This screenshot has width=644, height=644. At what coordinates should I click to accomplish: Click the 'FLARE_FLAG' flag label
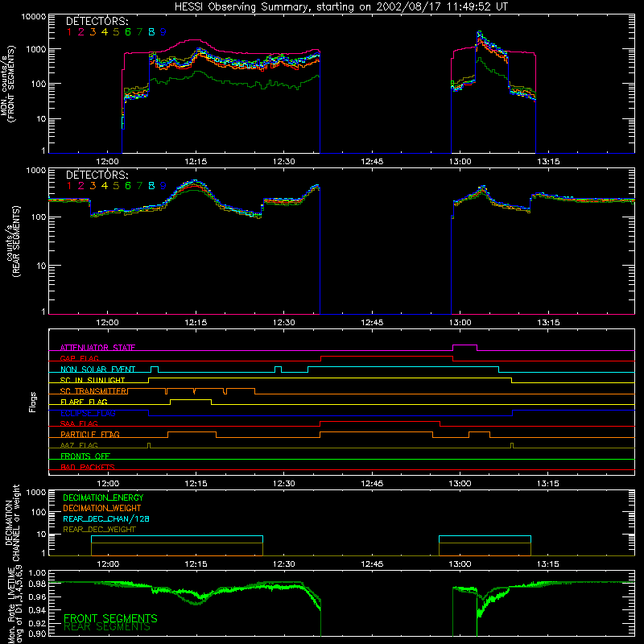click(x=84, y=402)
